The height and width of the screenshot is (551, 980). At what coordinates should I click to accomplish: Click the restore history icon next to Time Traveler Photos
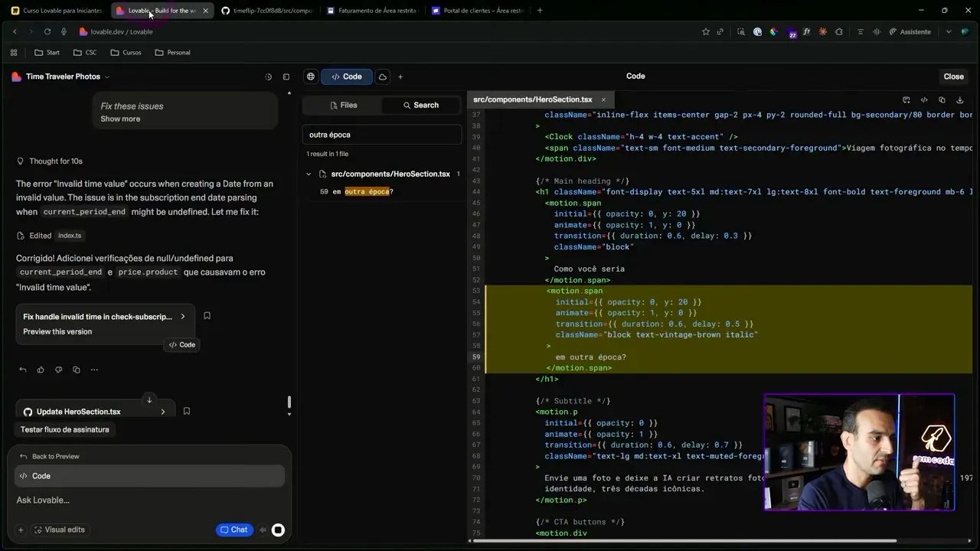point(267,77)
